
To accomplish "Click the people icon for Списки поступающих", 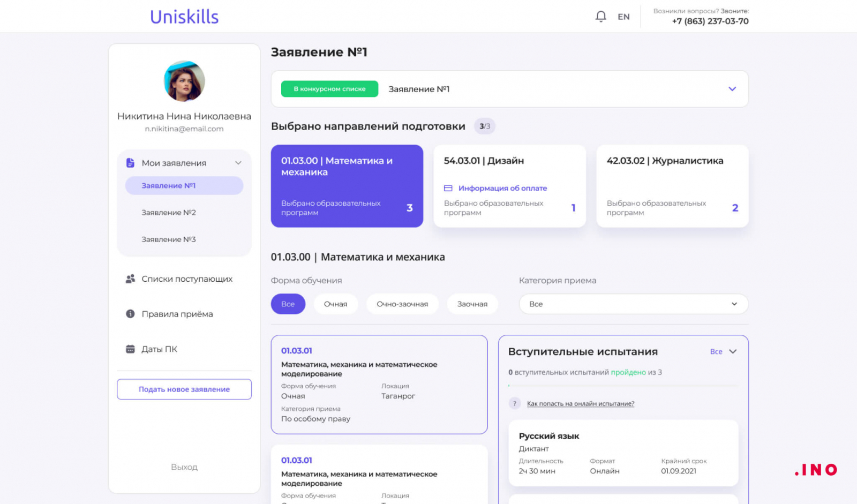I will click(130, 279).
